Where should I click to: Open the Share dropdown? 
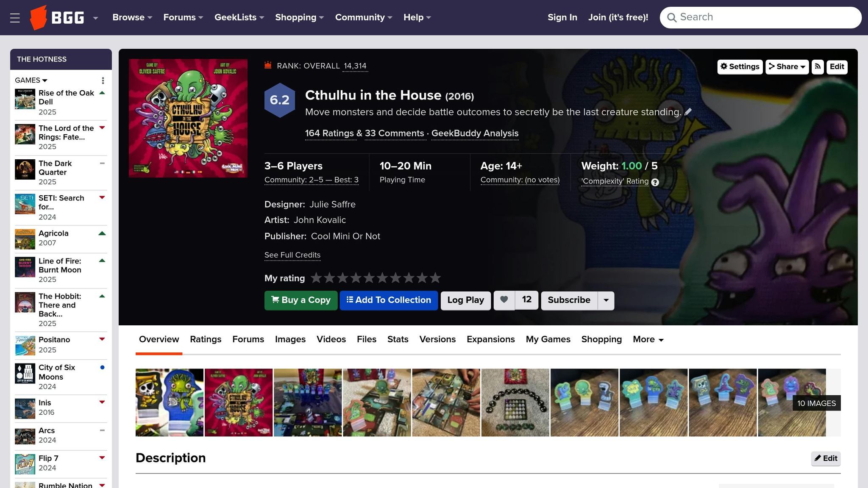tap(787, 67)
